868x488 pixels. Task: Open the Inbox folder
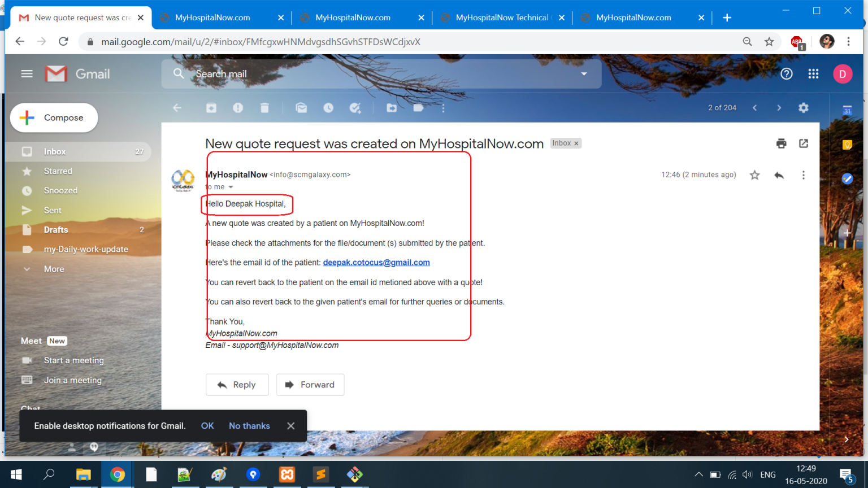pyautogui.click(x=79, y=151)
